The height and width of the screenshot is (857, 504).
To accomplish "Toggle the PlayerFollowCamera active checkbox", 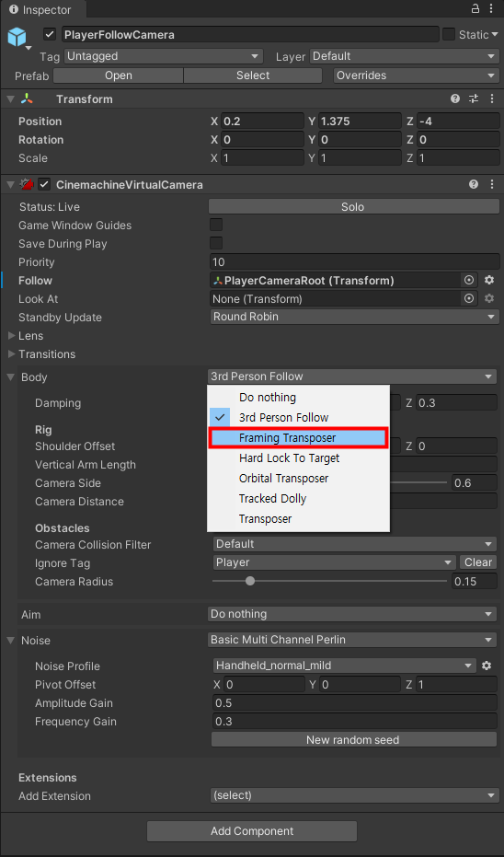I will coord(50,34).
